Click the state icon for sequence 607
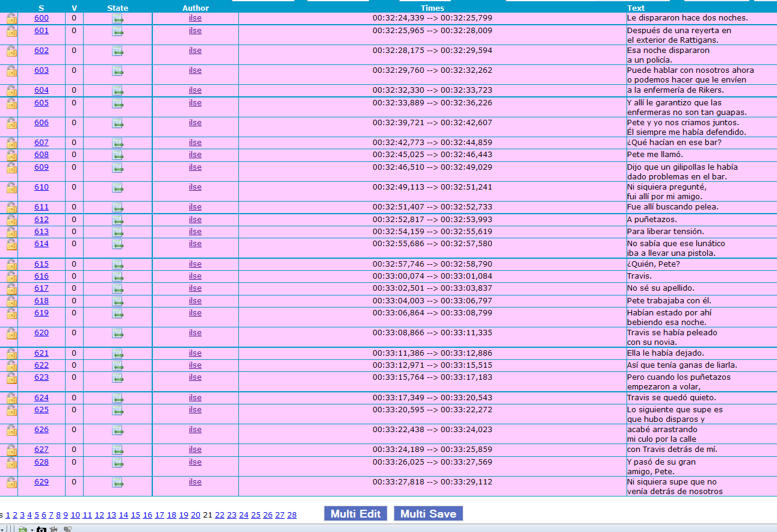This screenshot has height=532, width=777. point(117,144)
